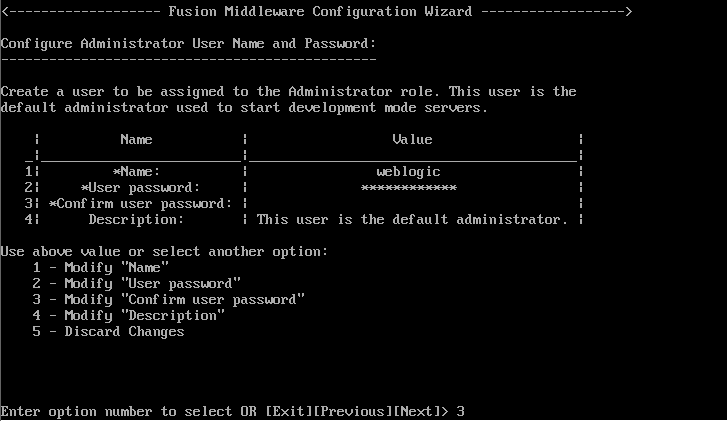The image size is (727, 421).
Task: Choose option 2 Modify "User password"
Action: [x=136, y=284]
